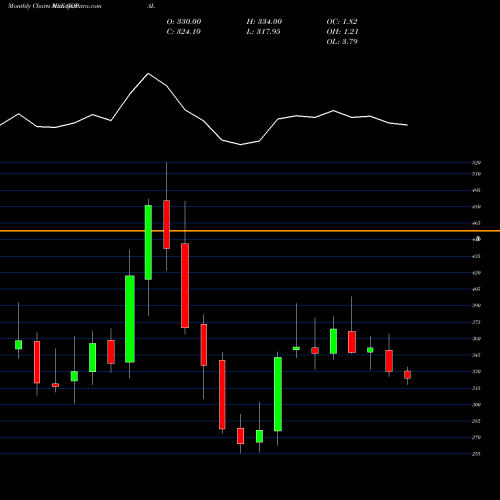Click the low price value L: 317.95

(x=263, y=32)
